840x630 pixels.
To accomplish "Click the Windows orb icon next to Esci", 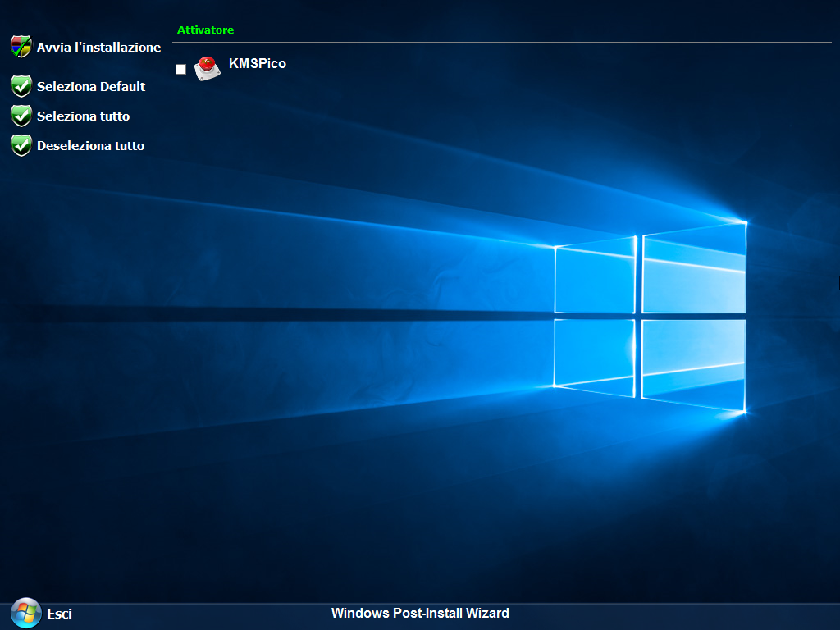I will (x=26, y=613).
